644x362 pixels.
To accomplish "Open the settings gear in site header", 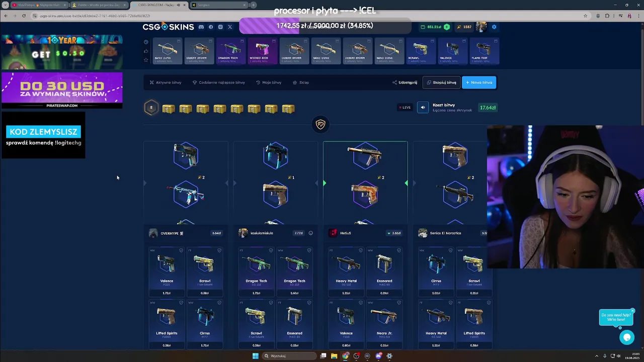I will [x=494, y=27].
